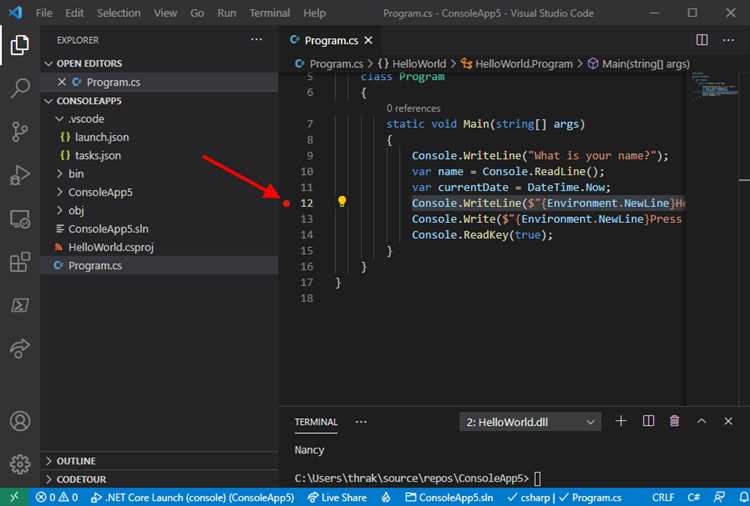Open the Selection menu
Screen dimensions: 750x506
pyautogui.click(x=119, y=13)
